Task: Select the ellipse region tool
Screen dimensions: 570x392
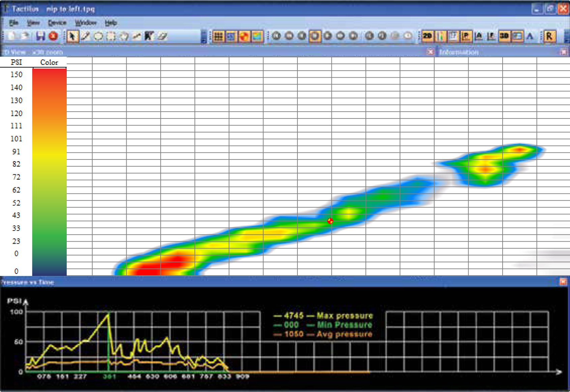Action: pos(98,36)
